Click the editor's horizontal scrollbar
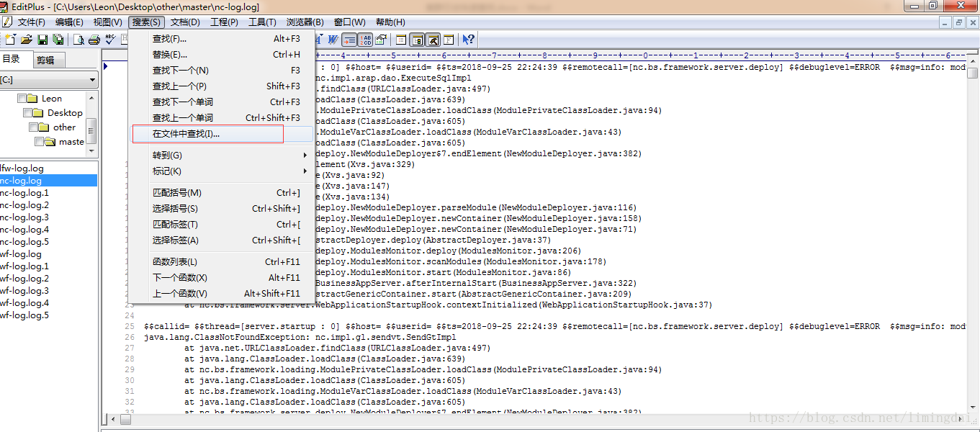The width and height of the screenshot is (980, 432). 536,418
